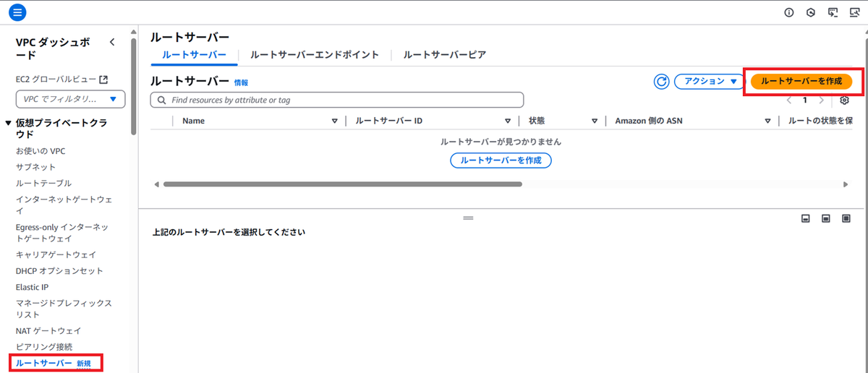
Task: Click 状態 column header
Action: pyautogui.click(x=537, y=121)
